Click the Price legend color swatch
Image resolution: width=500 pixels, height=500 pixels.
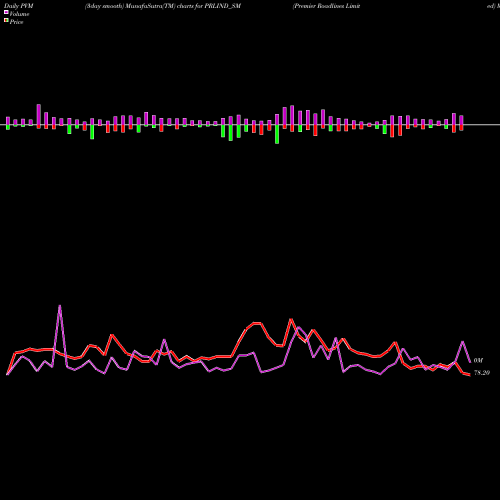coord(6,21)
